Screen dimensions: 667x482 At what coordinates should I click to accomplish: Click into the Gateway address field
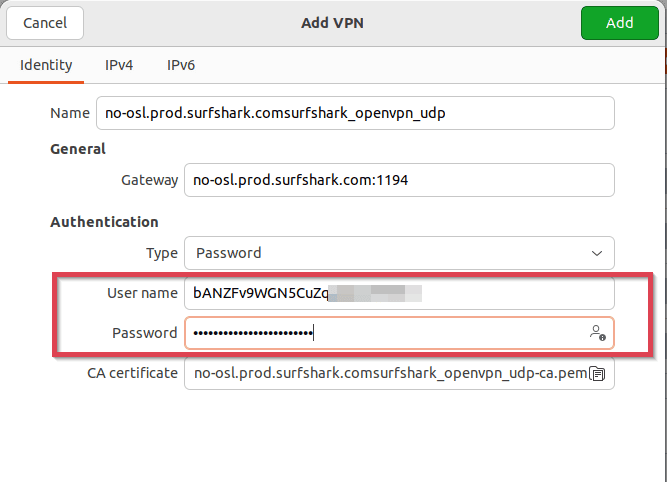[x=398, y=181]
